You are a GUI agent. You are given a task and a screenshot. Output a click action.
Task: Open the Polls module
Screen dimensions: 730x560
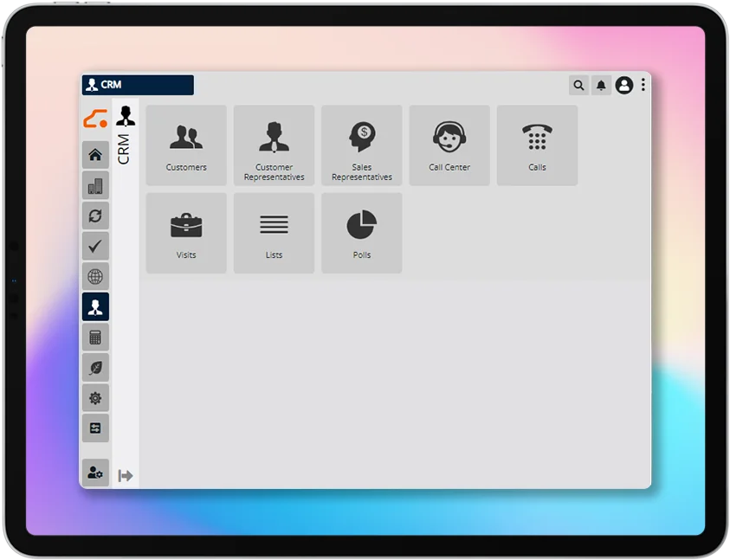point(361,232)
